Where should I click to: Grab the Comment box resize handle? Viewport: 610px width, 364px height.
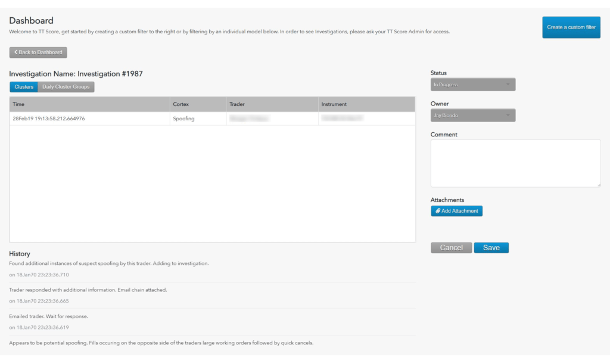[598, 184]
